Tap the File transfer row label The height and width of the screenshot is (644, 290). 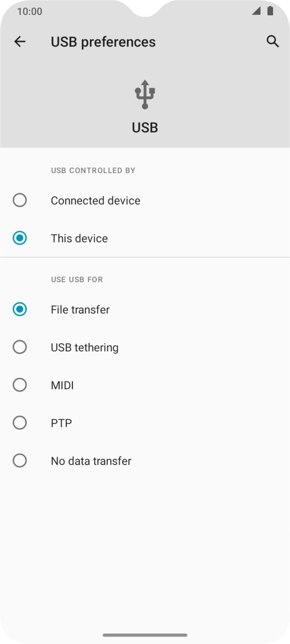click(80, 310)
